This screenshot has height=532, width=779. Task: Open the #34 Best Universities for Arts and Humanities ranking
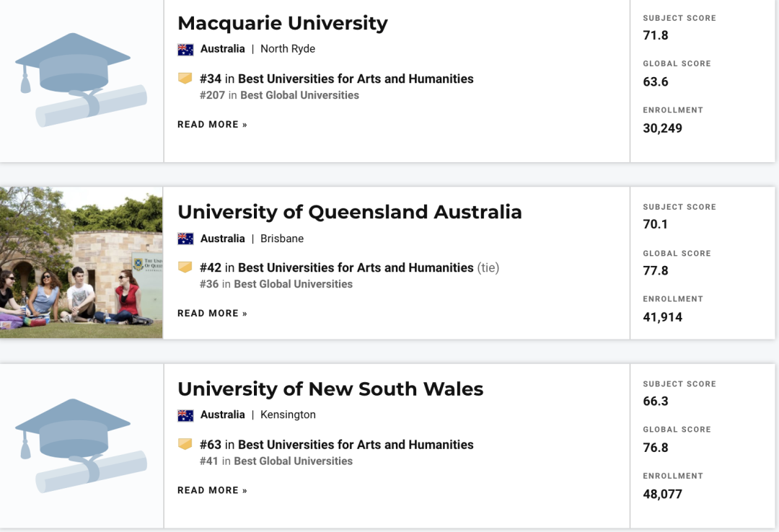coord(336,79)
